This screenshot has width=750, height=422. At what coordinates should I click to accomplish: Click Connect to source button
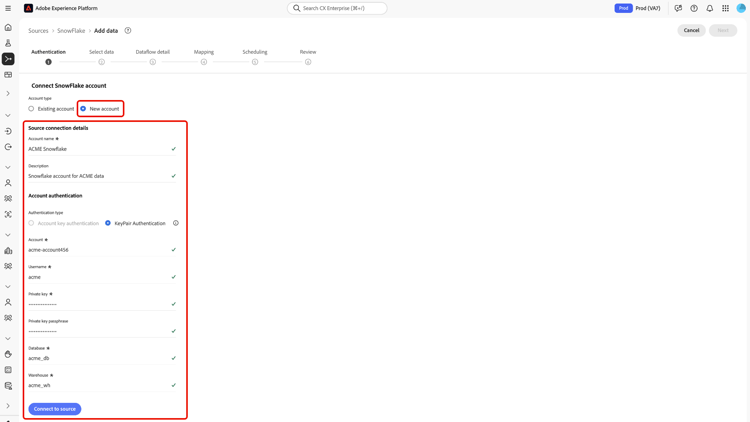[x=55, y=409]
